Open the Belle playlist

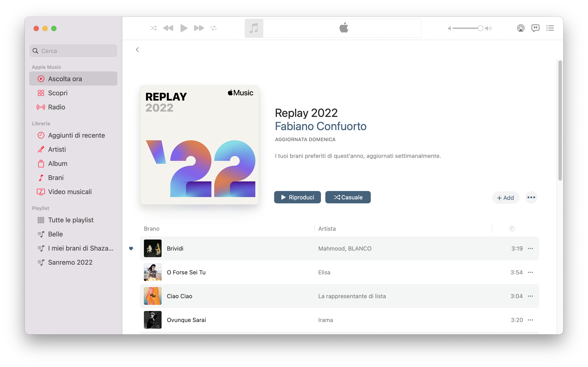tap(73, 234)
